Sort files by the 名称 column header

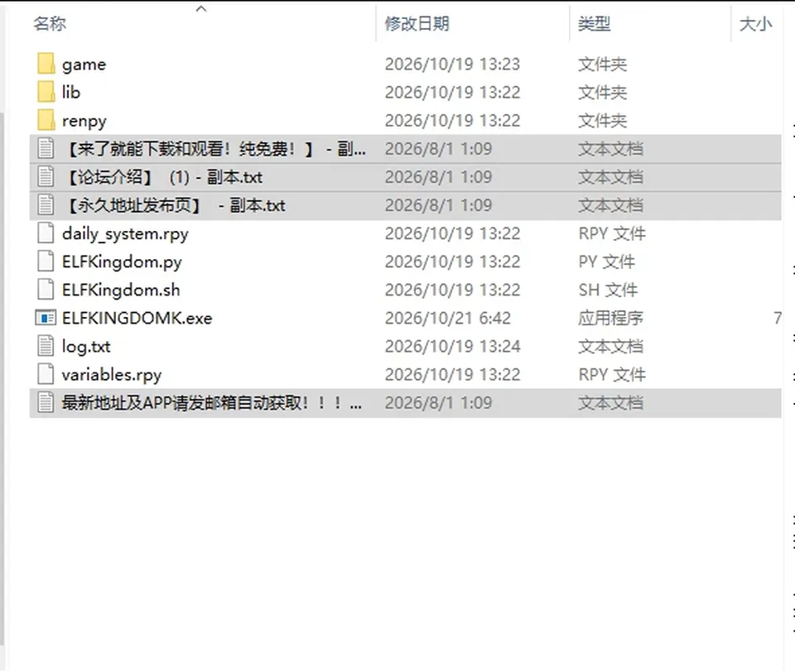click(50, 23)
